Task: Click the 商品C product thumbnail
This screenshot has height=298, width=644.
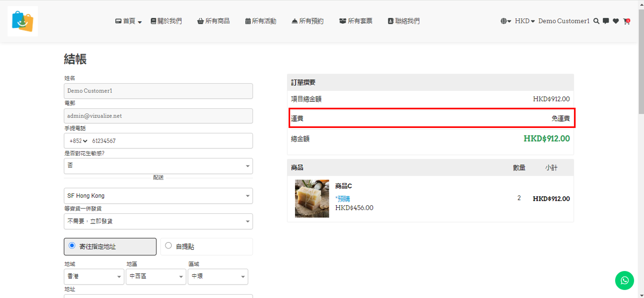Action: pyautogui.click(x=312, y=198)
